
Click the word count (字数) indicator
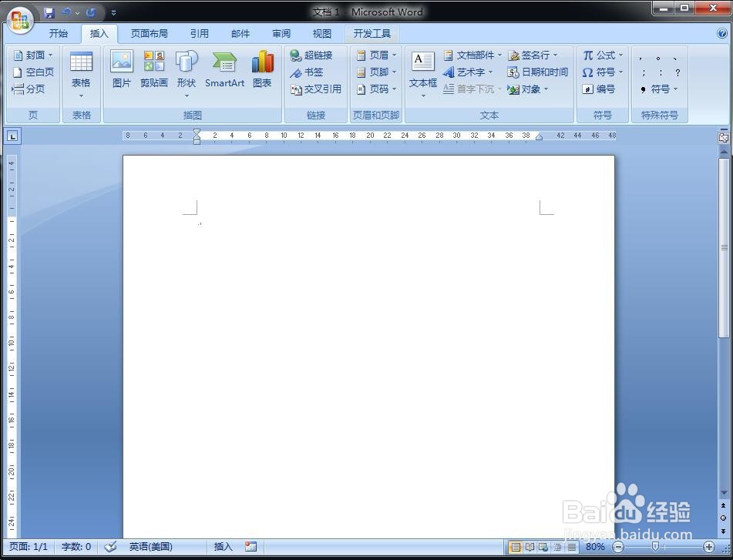75,547
